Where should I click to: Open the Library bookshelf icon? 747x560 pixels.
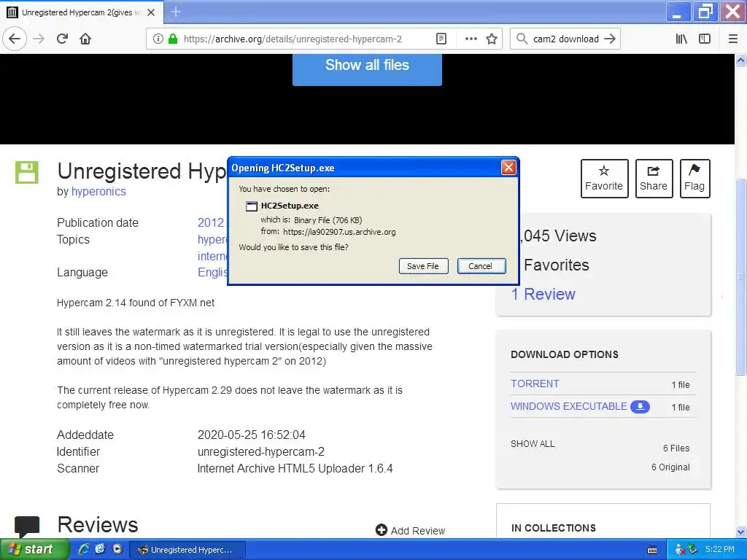[x=681, y=39]
